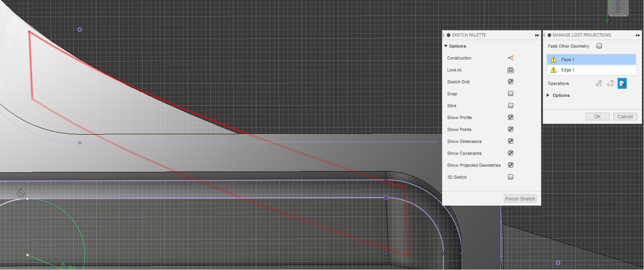Click the delete projection operation icon
The image size is (644, 270).
coord(622,83)
